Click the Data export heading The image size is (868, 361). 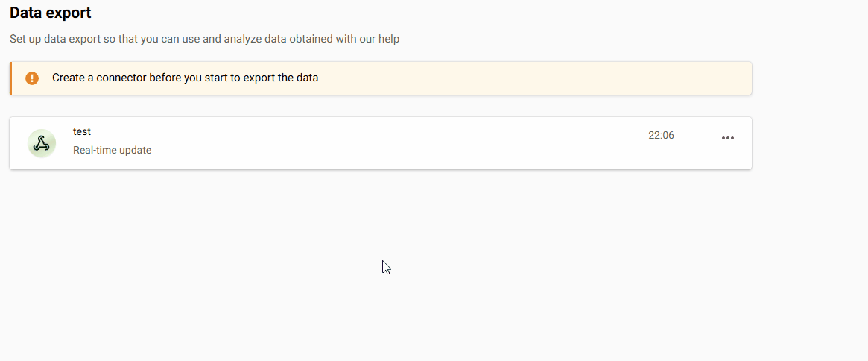point(51,13)
